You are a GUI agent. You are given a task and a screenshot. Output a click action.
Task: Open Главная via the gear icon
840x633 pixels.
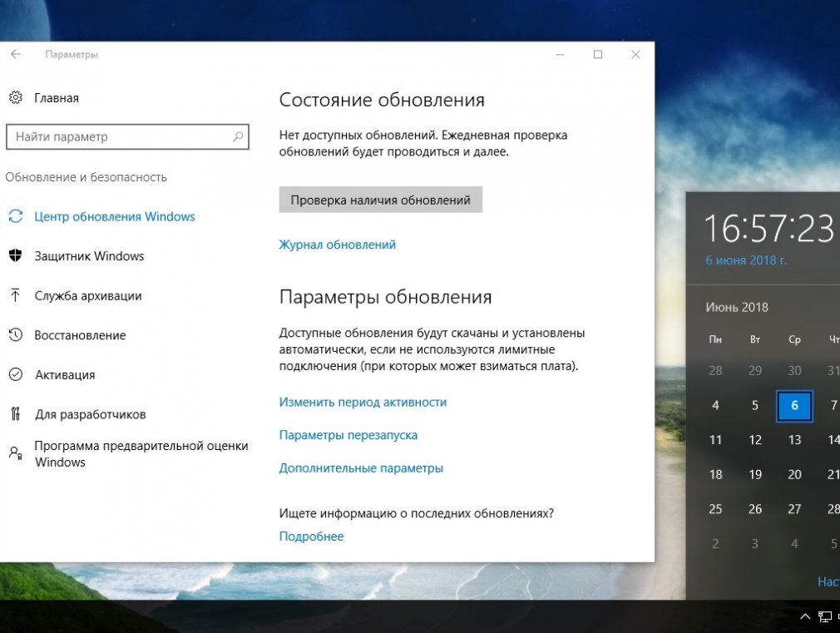coord(16,97)
